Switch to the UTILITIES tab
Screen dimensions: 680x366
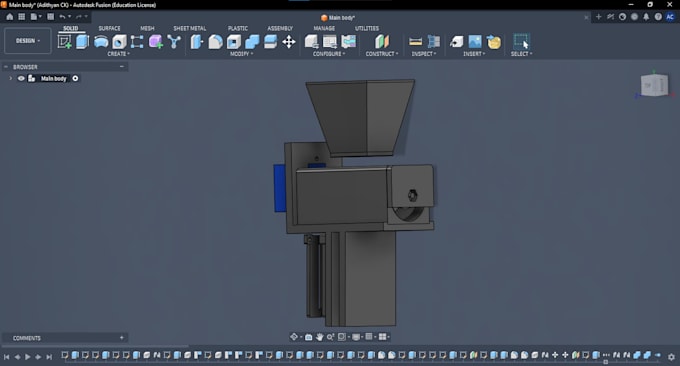366,28
